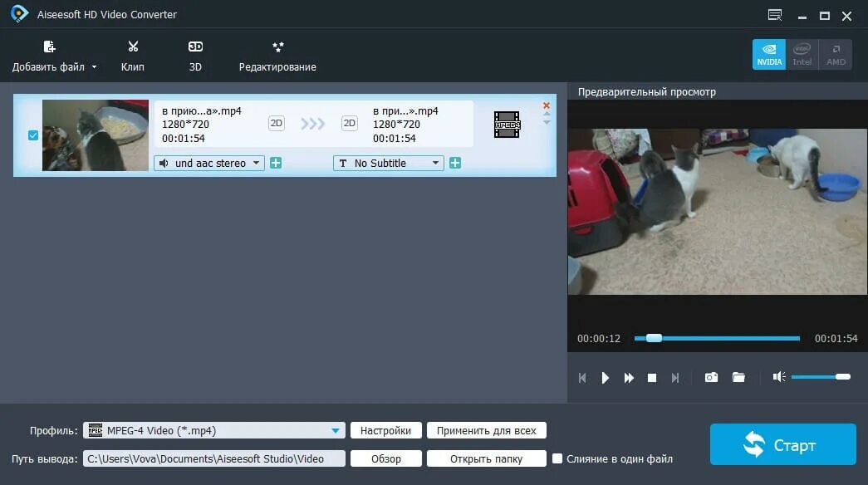Fast forward the preview
868x485 pixels.
point(629,378)
